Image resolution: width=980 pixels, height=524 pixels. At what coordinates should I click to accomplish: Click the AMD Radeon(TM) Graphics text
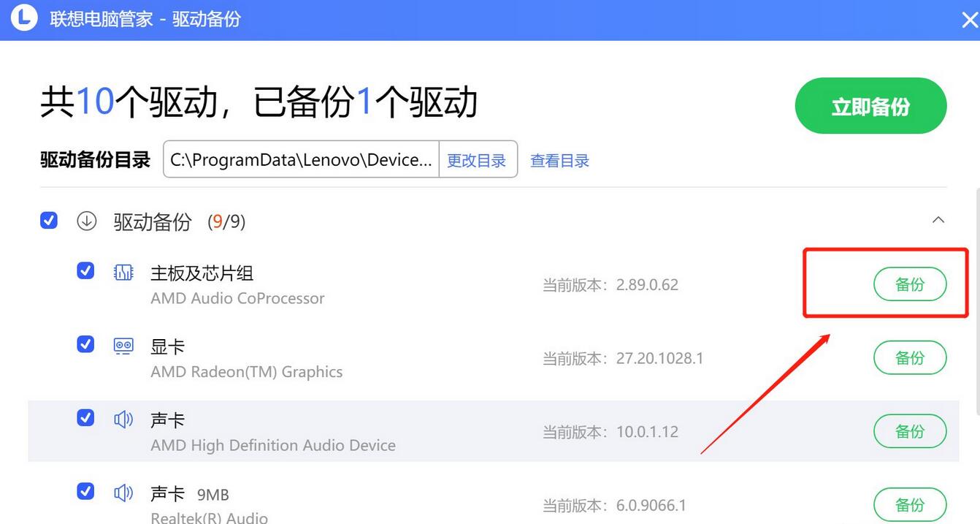coord(246,371)
